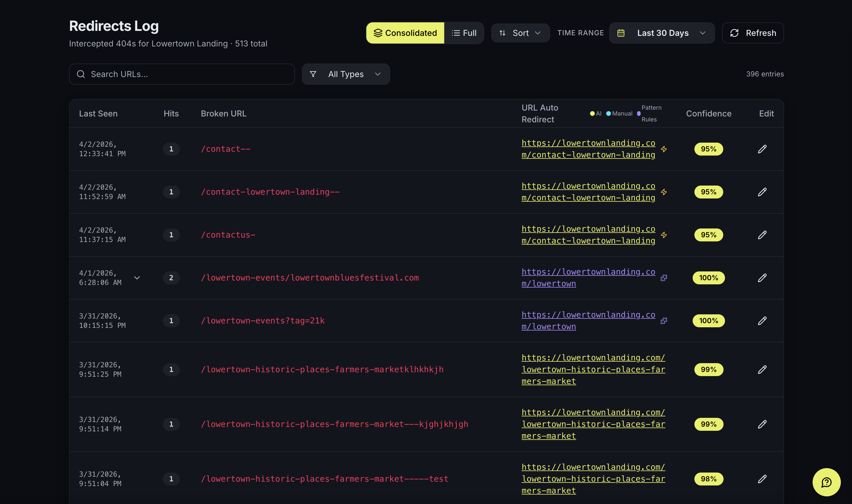
Task: Click edit pencil for marketklhkhkjh row
Action: coord(762,370)
